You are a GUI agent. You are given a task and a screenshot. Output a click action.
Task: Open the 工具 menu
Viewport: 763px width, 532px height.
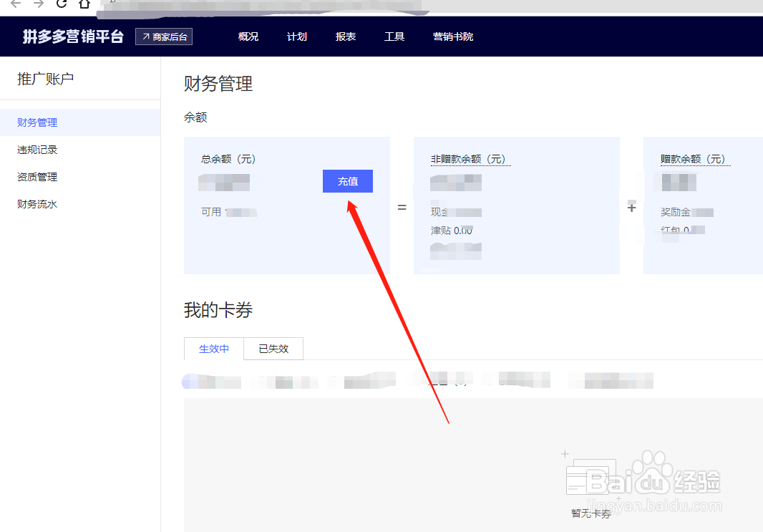[394, 37]
